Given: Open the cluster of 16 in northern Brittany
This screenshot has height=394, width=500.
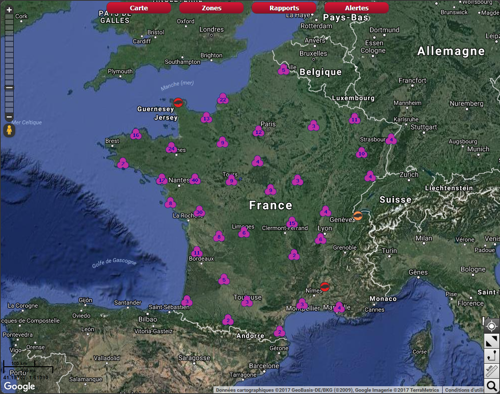Looking at the screenshot, I should tap(136, 134).
